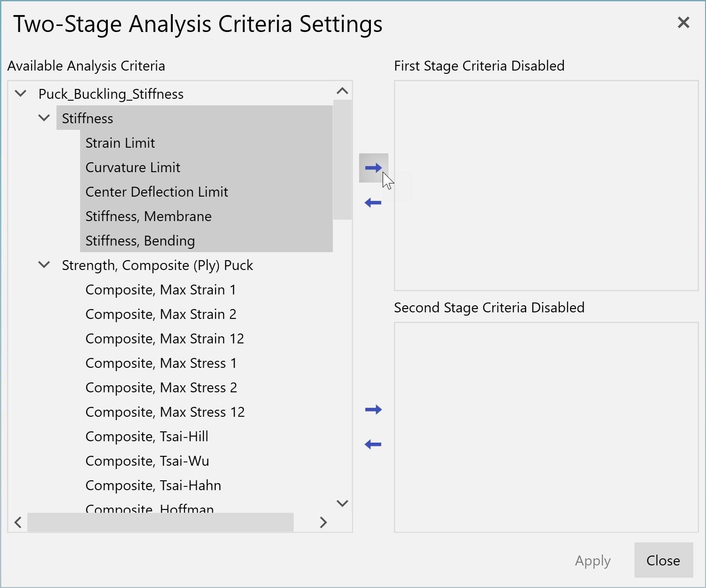Select Composite, Max Stress 1
706x588 pixels.
coord(161,363)
